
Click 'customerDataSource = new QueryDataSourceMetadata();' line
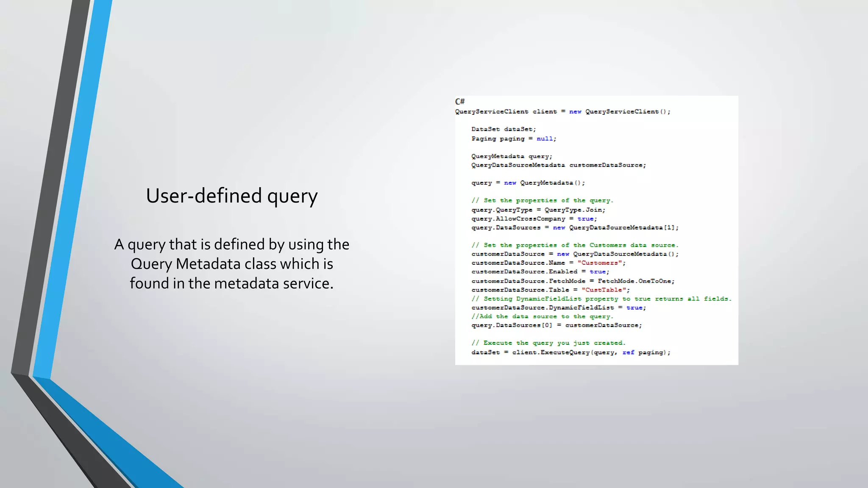pos(575,254)
